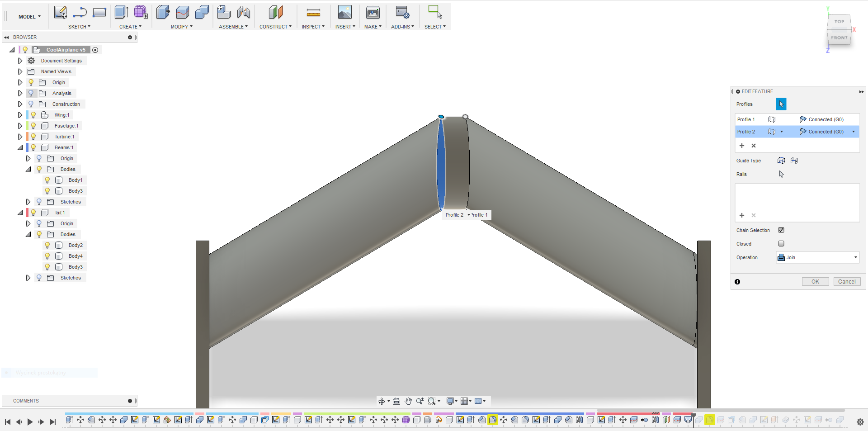Click the Orbit navigation icon
This screenshot has width=868, height=431.
pos(382,401)
